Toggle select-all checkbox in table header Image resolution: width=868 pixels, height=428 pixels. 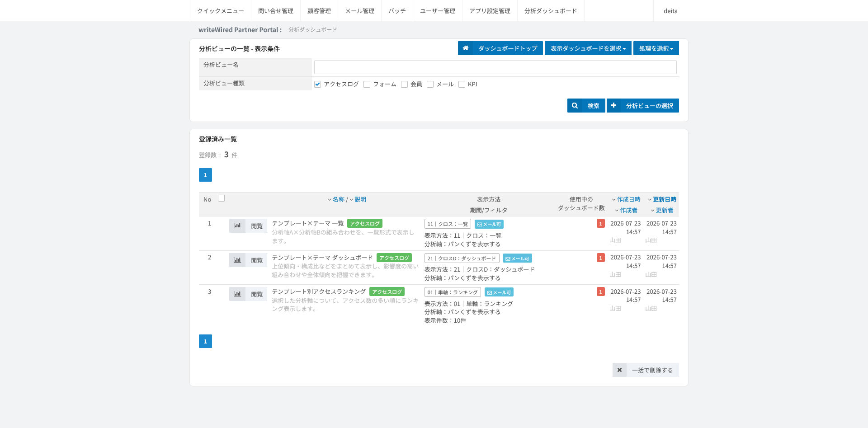click(221, 198)
